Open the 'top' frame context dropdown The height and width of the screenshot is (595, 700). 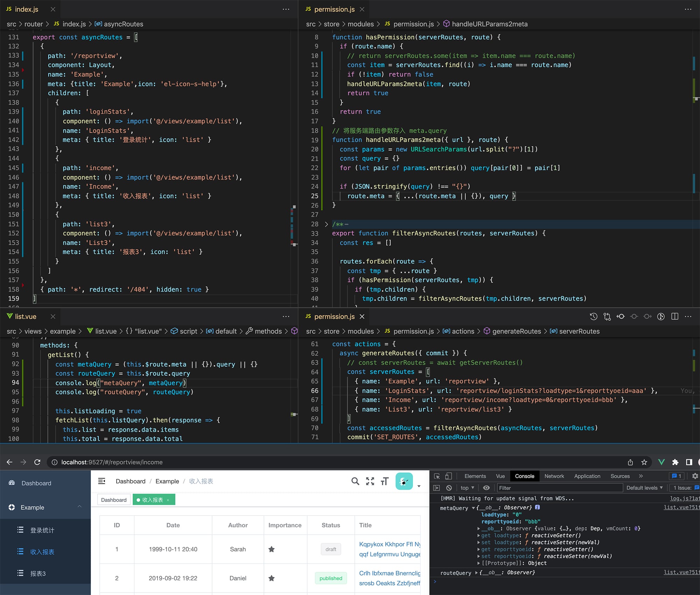[x=467, y=487]
